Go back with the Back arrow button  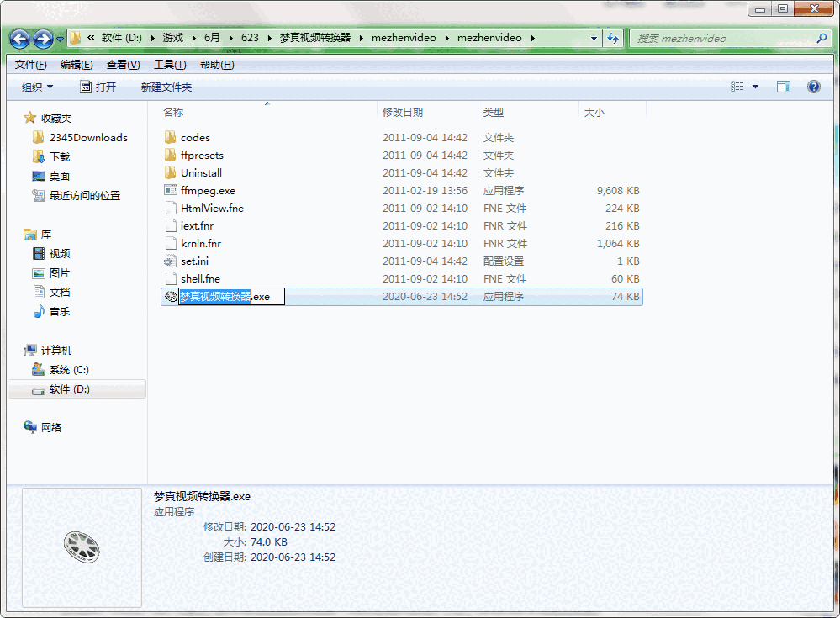20,39
